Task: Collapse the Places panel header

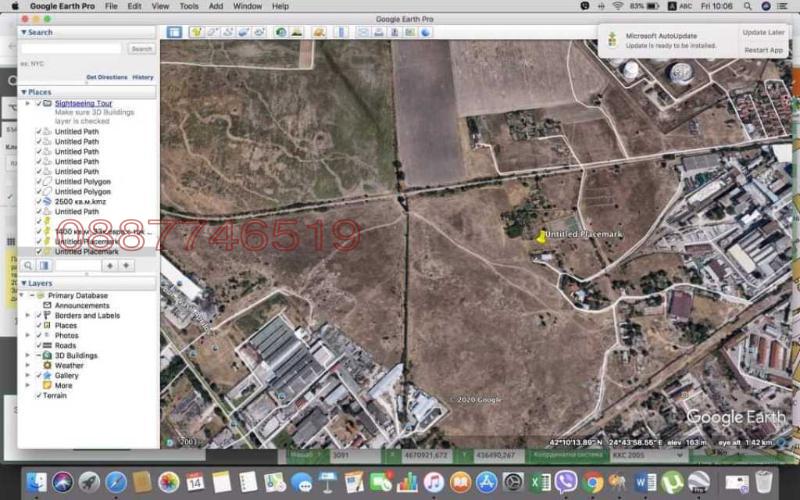Action: coord(23,92)
